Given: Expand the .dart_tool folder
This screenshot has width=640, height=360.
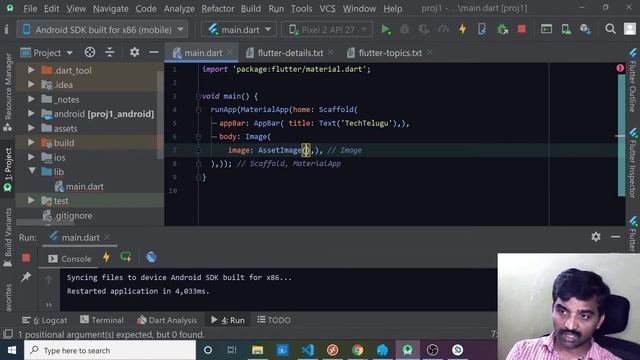Looking at the screenshot, I should (x=31, y=70).
